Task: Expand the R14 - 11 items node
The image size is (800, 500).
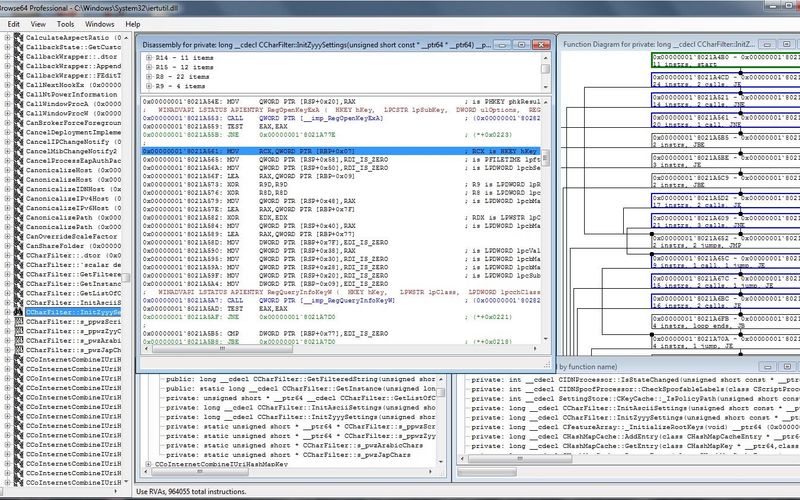Action: click(x=147, y=59)
